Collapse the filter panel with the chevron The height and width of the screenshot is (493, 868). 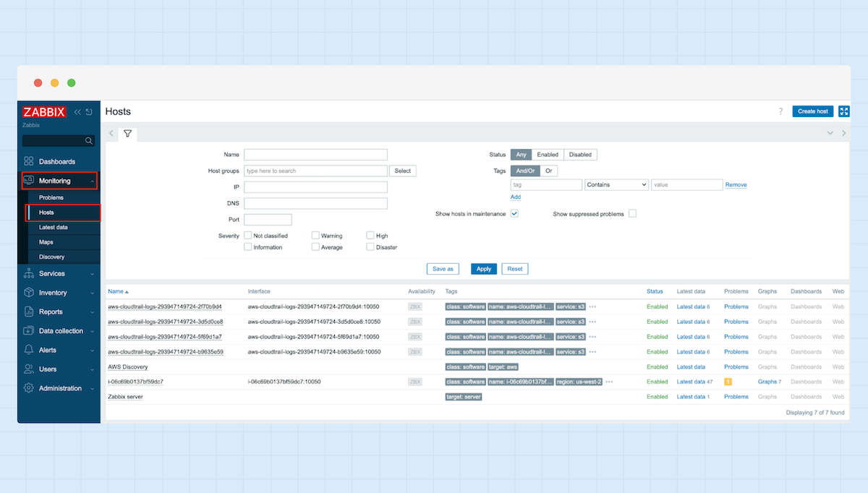830,133
